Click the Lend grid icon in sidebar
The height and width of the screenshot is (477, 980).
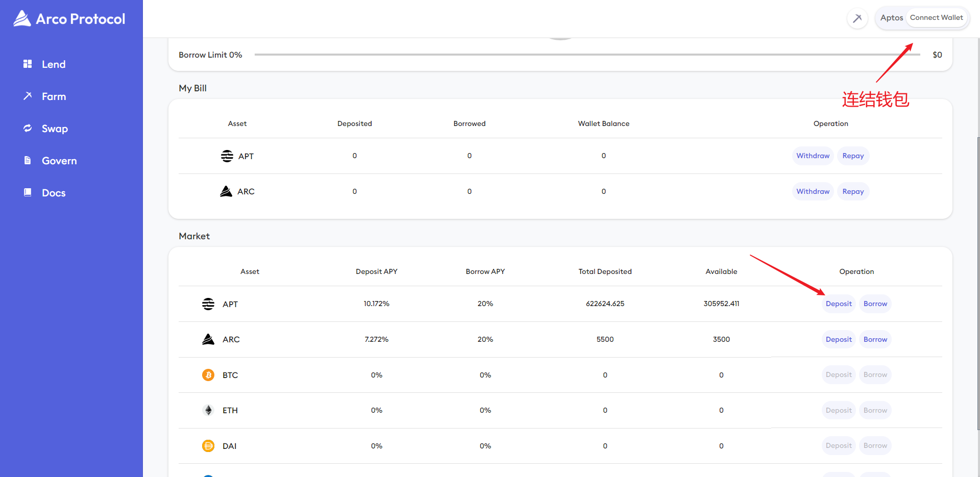[x=28, y=64]
